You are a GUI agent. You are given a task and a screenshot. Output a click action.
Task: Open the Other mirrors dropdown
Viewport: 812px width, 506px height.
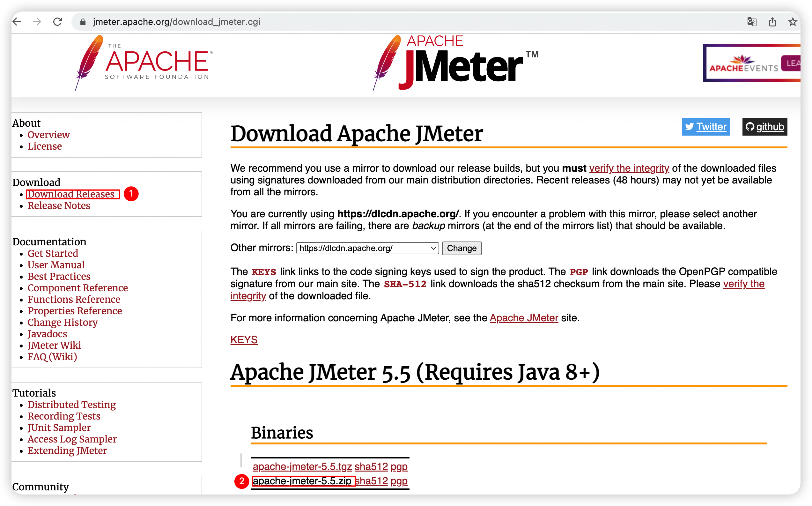(x=367, y=248)
